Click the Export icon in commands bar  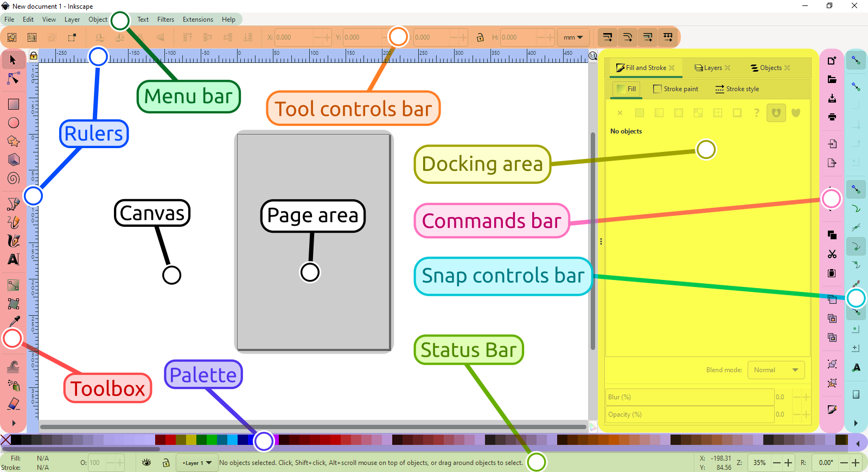[x=832, y=163]
